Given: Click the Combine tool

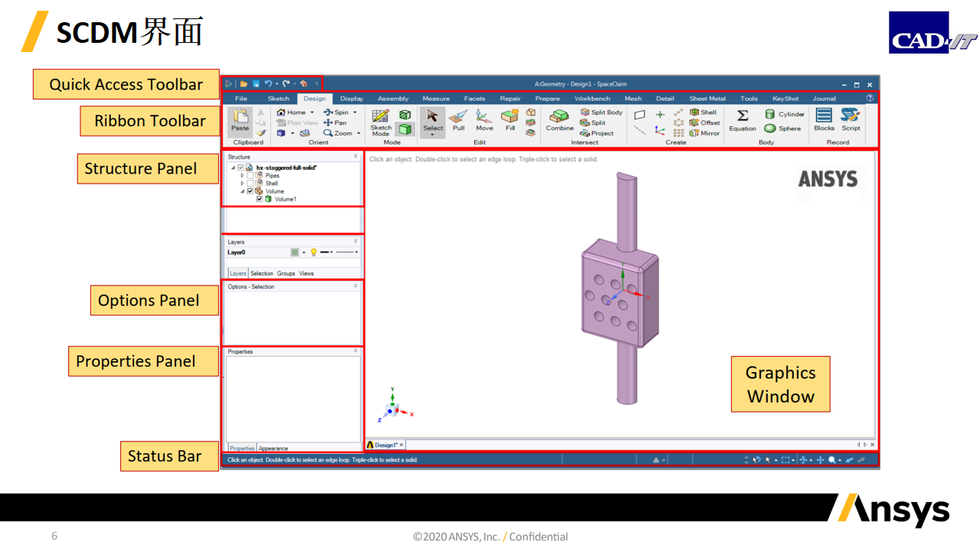Looking at the screenshot, I should pyautogui.click(x=560, y=120).
